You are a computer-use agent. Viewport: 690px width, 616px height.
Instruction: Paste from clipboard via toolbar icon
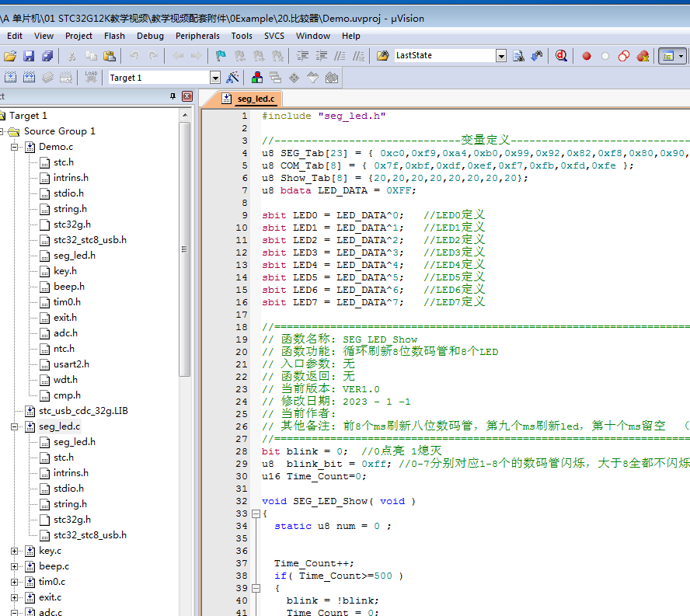click(109, 56)
